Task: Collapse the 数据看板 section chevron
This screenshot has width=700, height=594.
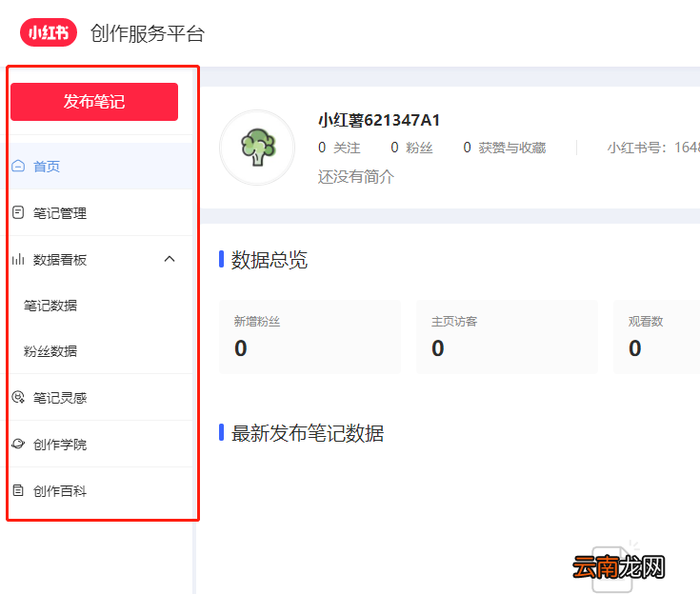Action: pyautogui.click(x=170, y=259)
